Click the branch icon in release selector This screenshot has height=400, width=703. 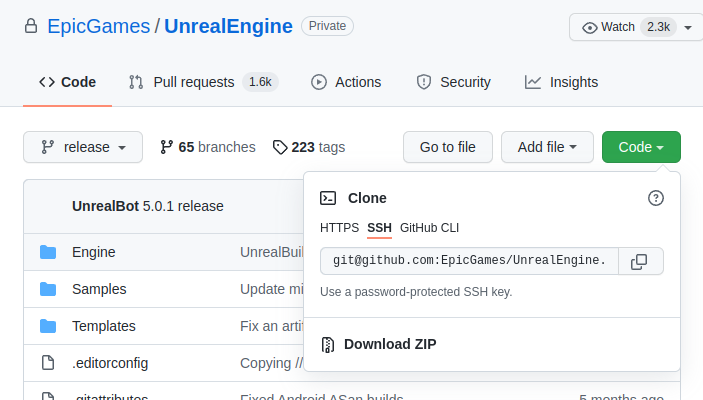click(48, 147)
